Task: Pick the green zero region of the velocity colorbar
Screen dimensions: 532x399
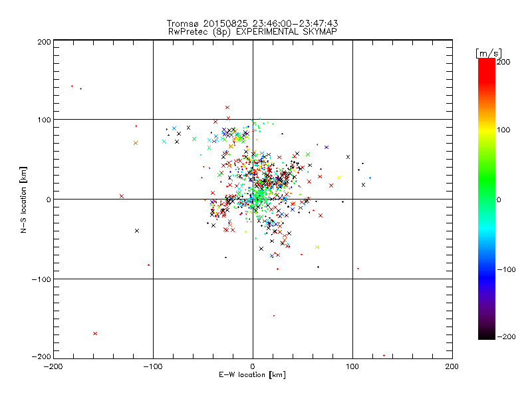Action: tap(487, 199)
